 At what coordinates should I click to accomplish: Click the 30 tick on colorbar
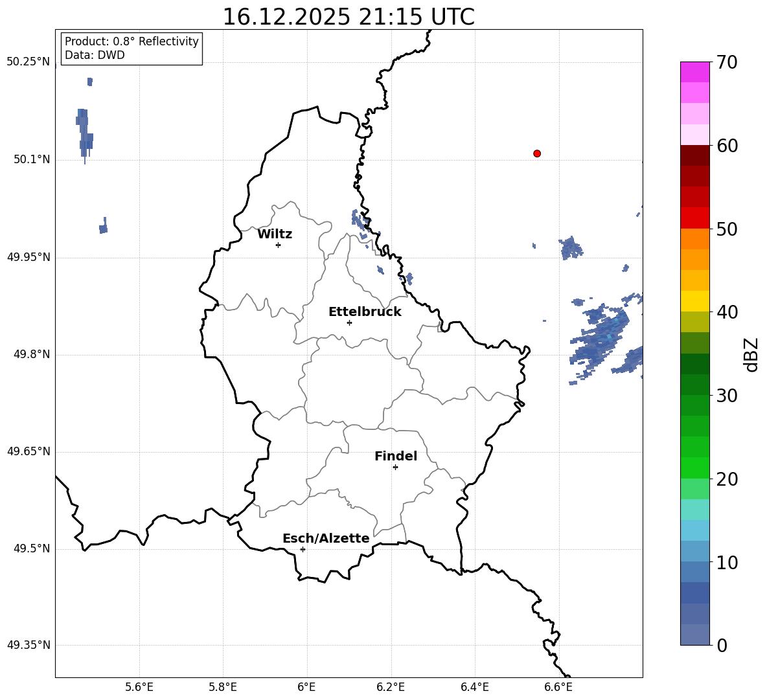pyautogui.click(x=726, y=396)
